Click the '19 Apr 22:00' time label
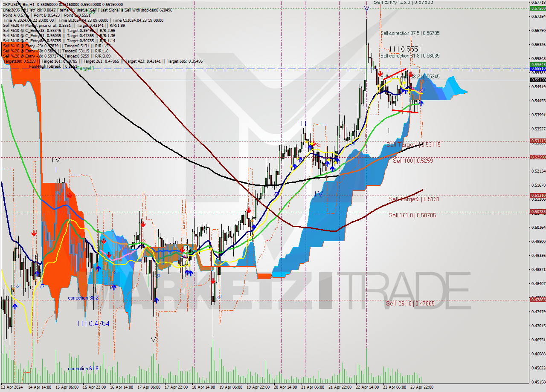 [x=258, y=387]
